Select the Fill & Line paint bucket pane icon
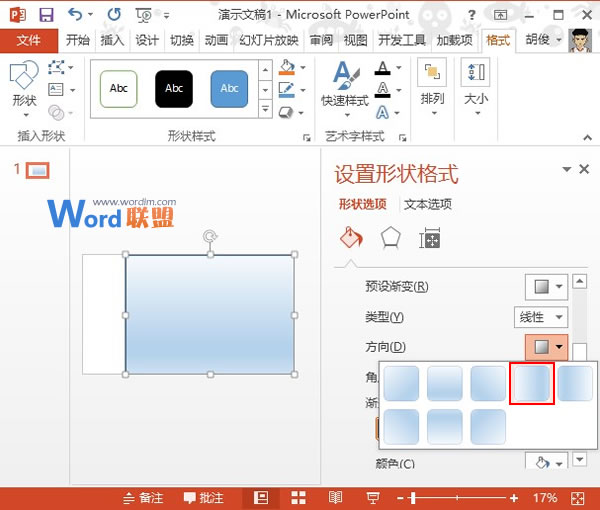The image size is (600, 510). click(x=351, y=238)
